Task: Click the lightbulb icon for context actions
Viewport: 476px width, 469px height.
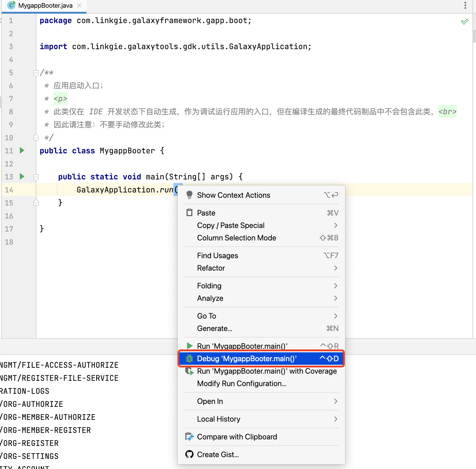Action: coord(189,195)
